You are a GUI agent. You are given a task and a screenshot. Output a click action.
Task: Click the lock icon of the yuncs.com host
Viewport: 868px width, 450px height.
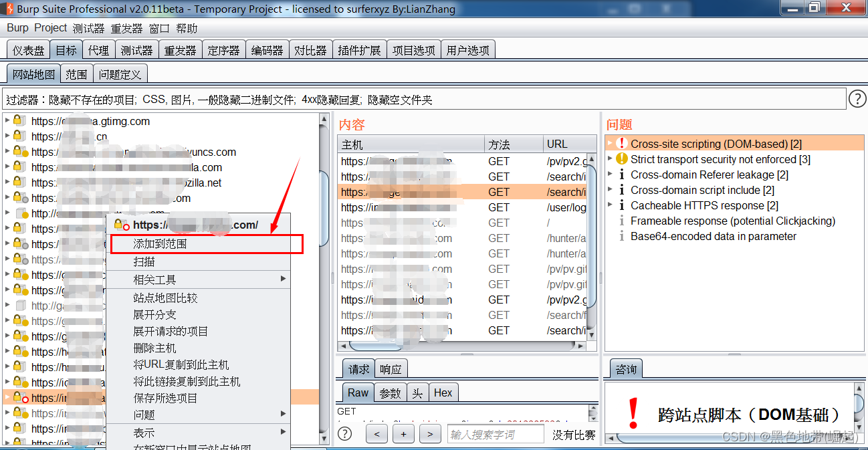click(x=20, y=152)
